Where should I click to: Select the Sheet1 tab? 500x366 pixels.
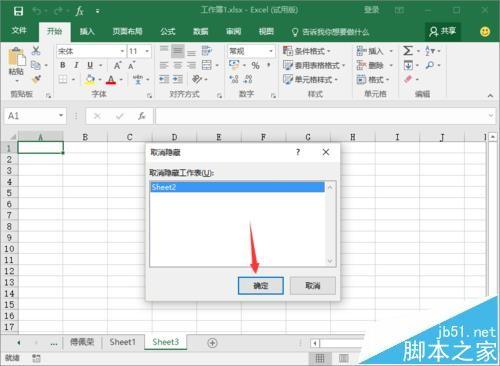123,342
